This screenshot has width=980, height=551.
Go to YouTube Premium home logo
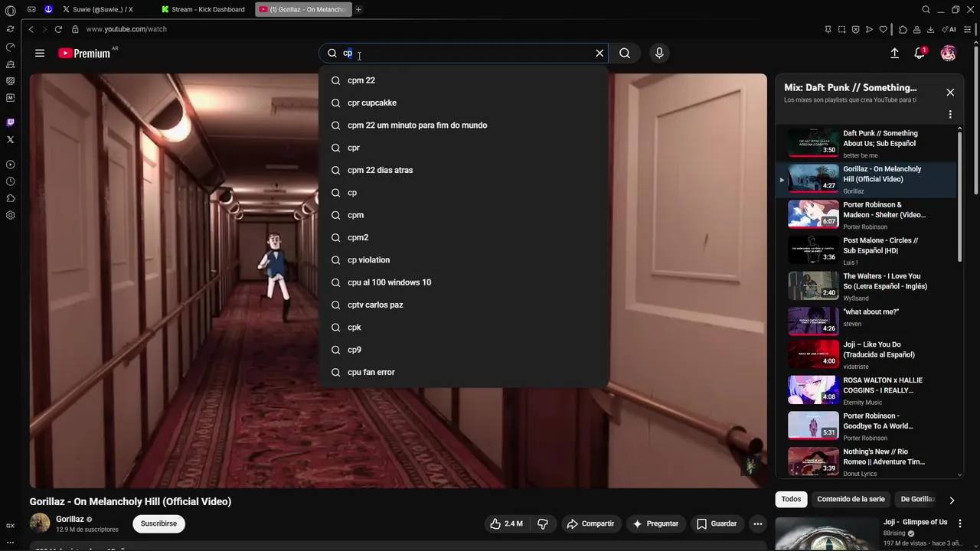click(85, 53)
